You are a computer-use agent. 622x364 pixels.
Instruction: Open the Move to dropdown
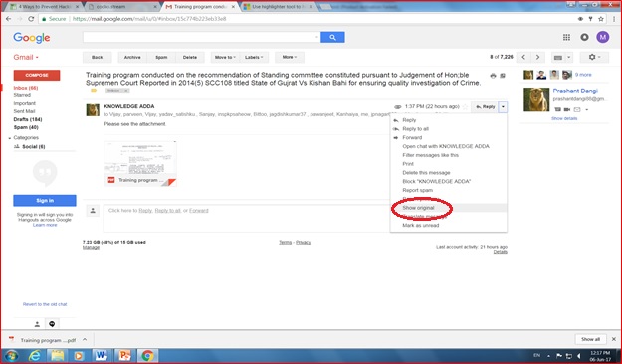tap(225, 57)
